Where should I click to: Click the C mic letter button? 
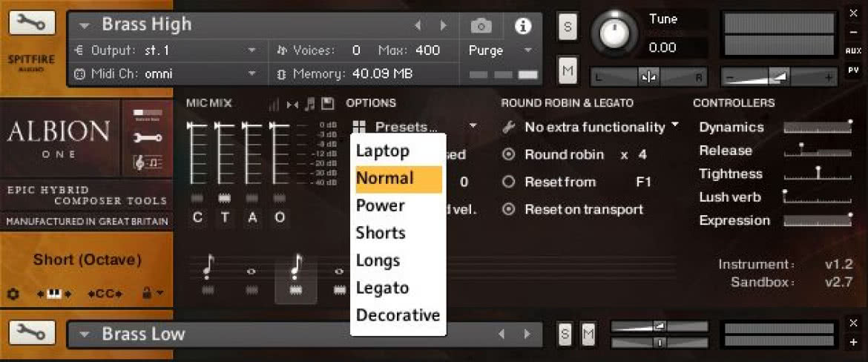tap(197, 218)
